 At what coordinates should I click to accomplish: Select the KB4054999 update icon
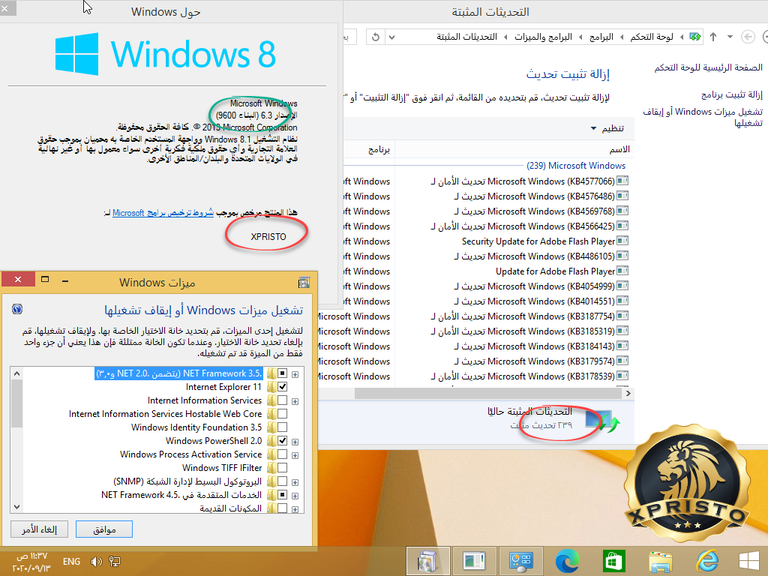point(623,286)
